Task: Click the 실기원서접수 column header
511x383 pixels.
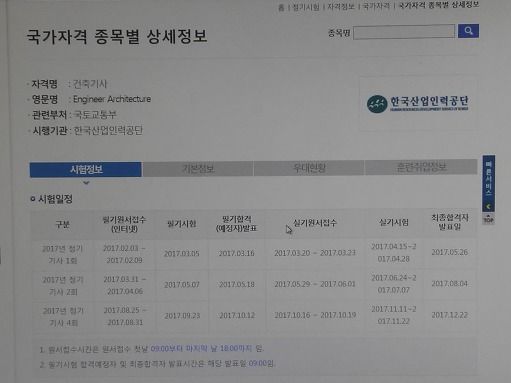Action: pos(315,223)
